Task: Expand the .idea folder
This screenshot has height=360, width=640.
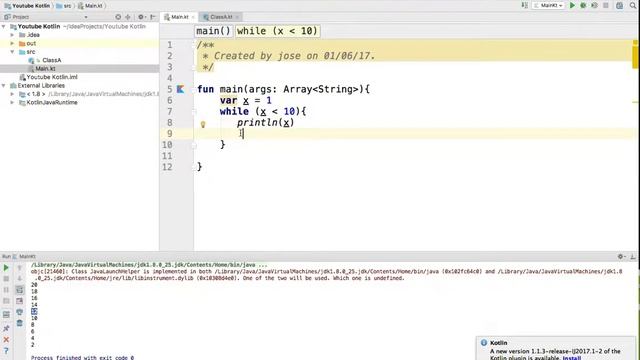Action: click(x=12, y=35)
